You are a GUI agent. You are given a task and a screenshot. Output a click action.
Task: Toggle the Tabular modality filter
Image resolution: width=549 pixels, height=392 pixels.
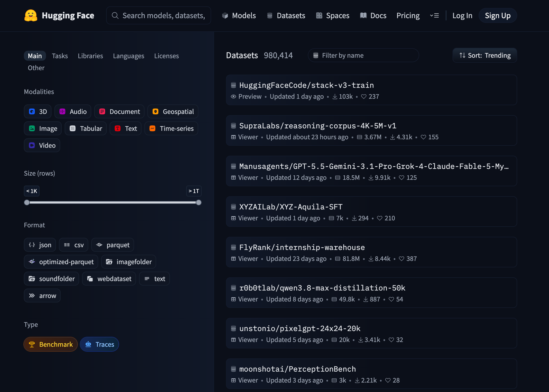(x=86, y=128)
